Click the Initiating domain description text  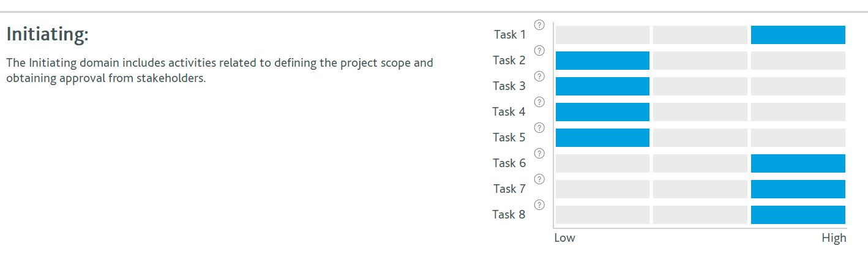coord(220,71)
